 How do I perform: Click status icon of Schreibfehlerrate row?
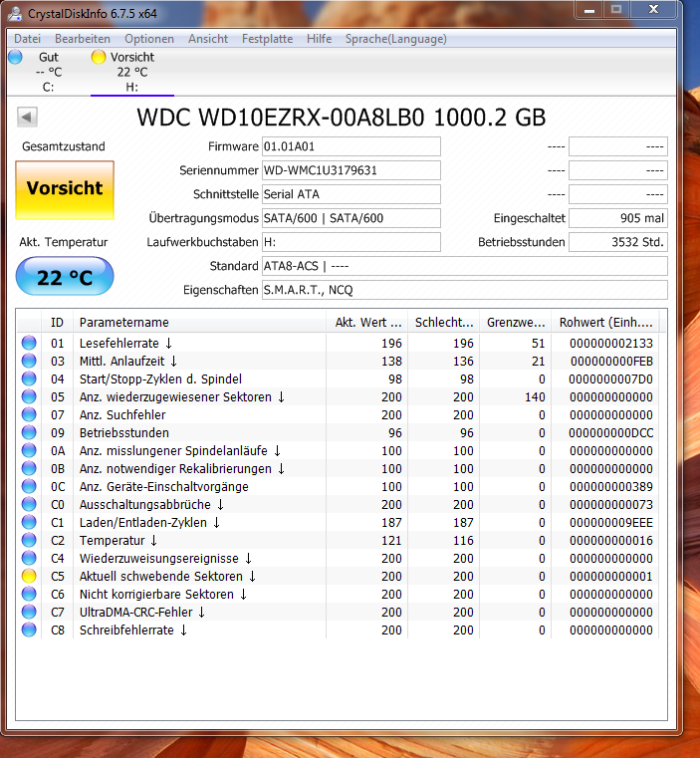pyautogui.click(x=29, y=629)
